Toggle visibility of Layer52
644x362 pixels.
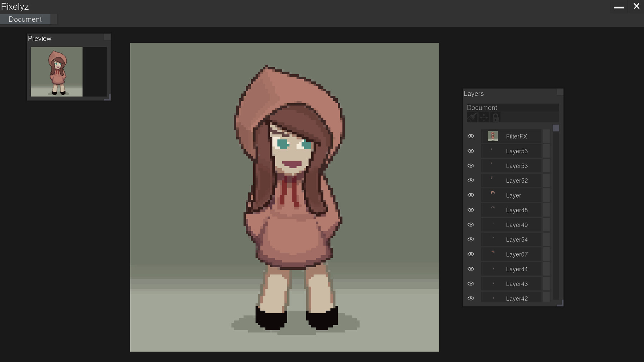(x=471, y=180)
